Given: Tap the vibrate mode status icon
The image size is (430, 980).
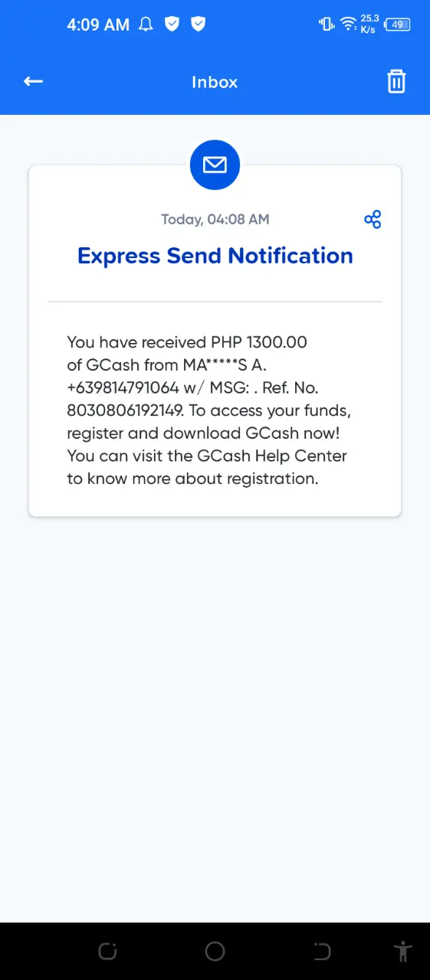Looking at the screenshot, I should pos(327,24).
